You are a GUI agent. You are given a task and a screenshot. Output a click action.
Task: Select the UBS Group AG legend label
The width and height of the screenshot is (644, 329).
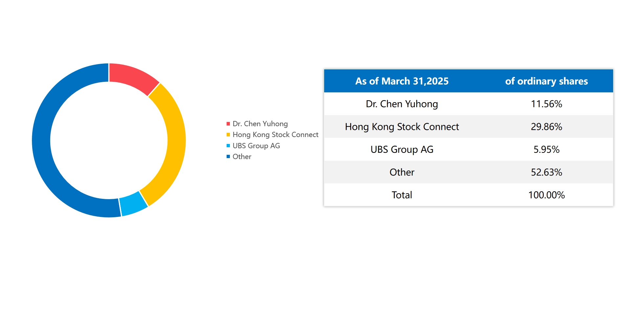click(x=256, y=146)
